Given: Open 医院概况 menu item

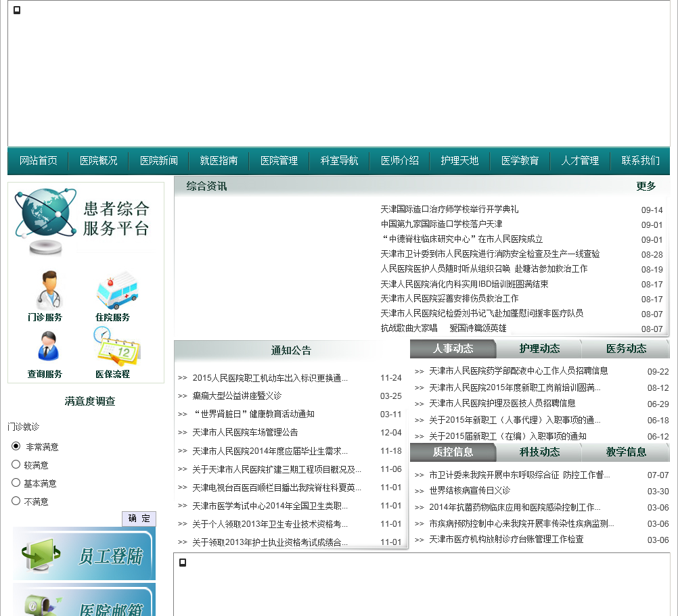Looking at the screenshot, I should pyautogui.click(x=98, y=161).
